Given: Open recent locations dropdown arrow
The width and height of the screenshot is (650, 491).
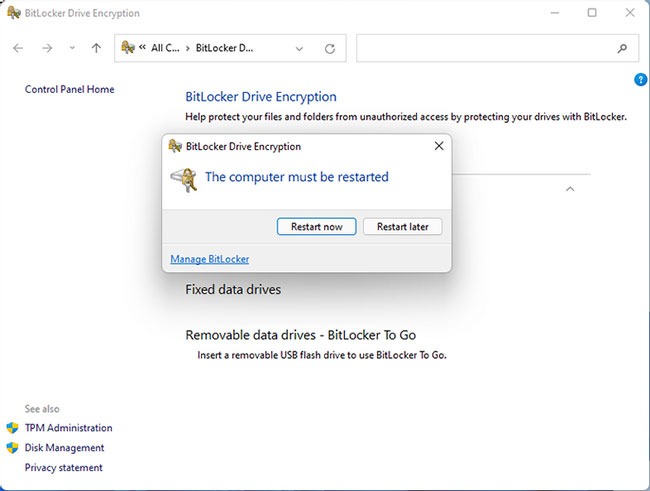Looking at the screenshot, I should [72, 48].
